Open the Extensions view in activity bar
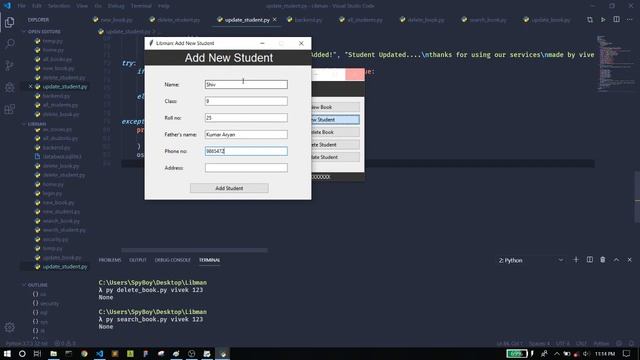Screen dimensions: 640x360 9,109
